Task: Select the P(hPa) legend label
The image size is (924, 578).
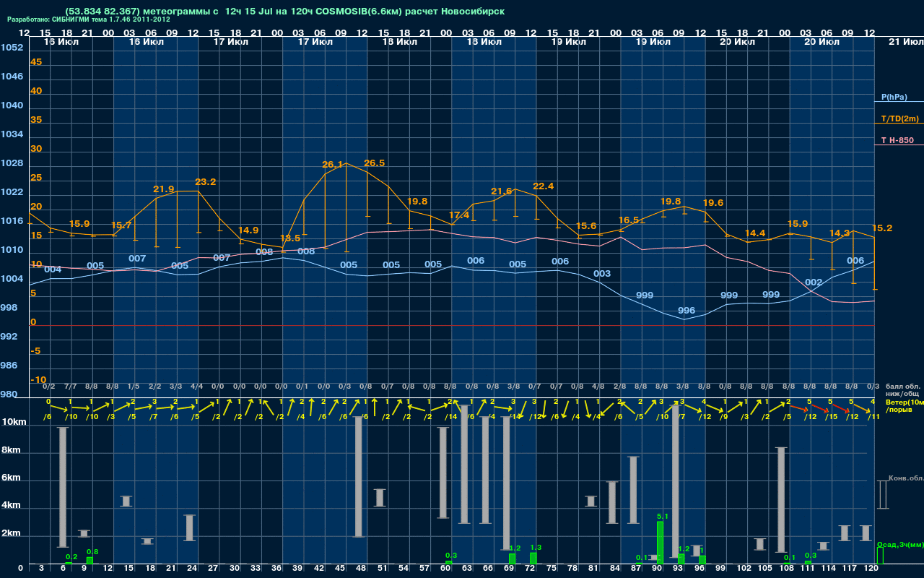Action: pos(894,97)
